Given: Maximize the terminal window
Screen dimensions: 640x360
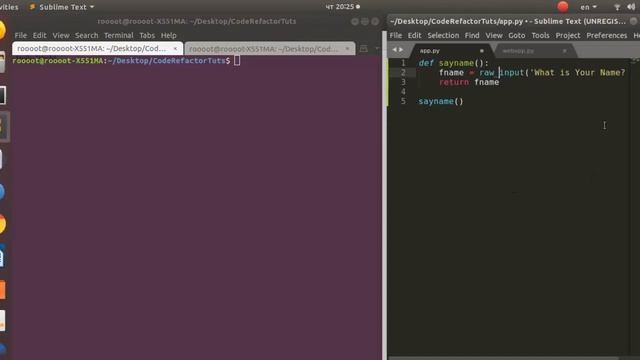Looking at the screenshot, I should click(365, 22).
